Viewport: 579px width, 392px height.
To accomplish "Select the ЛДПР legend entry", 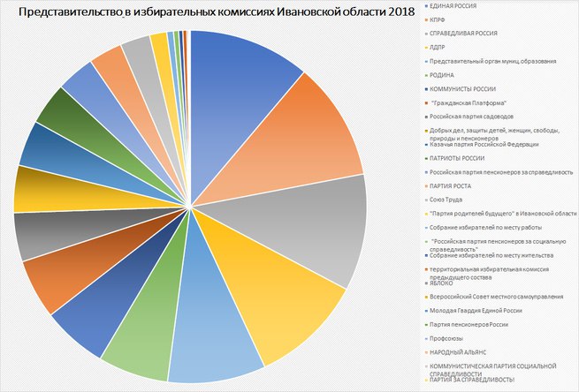I will point(435,47).
